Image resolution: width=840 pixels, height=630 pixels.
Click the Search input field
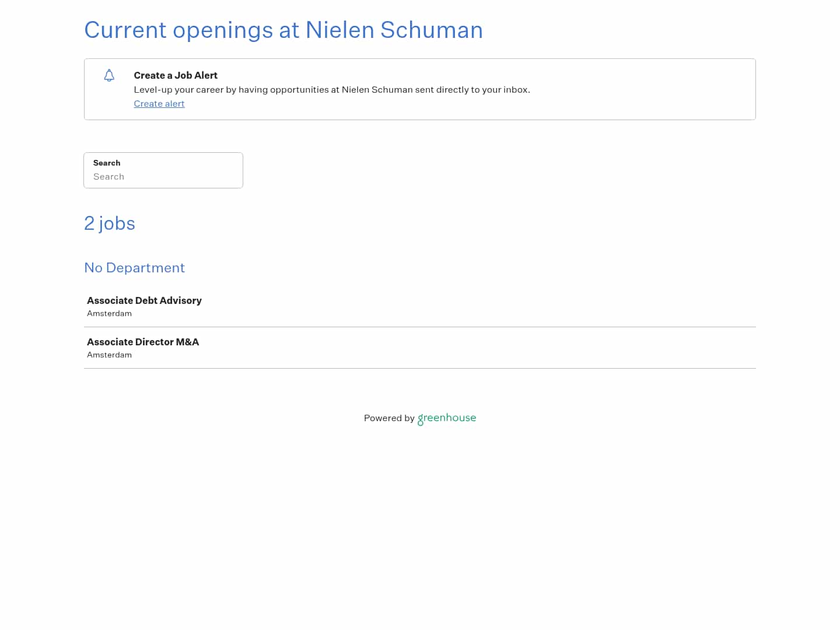click(163, 177)
